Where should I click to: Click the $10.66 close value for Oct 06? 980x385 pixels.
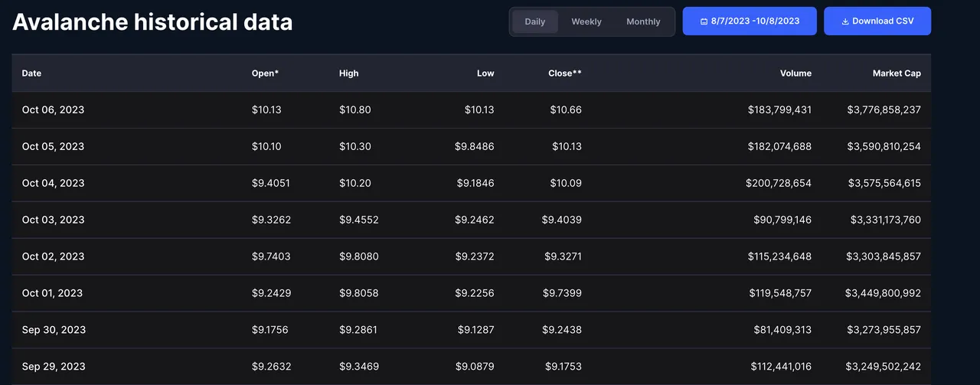(566, 110)
